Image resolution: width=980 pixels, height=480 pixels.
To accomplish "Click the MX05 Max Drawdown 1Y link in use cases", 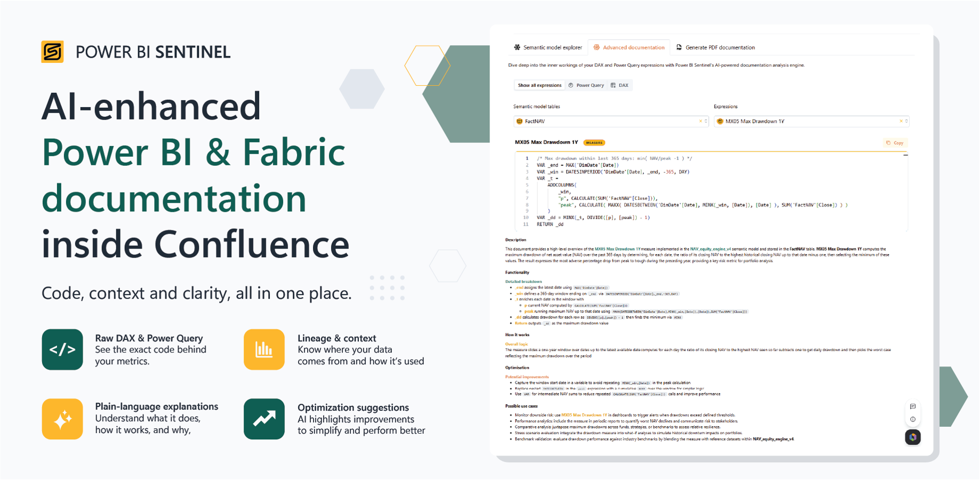I will (x=584, y=415).
